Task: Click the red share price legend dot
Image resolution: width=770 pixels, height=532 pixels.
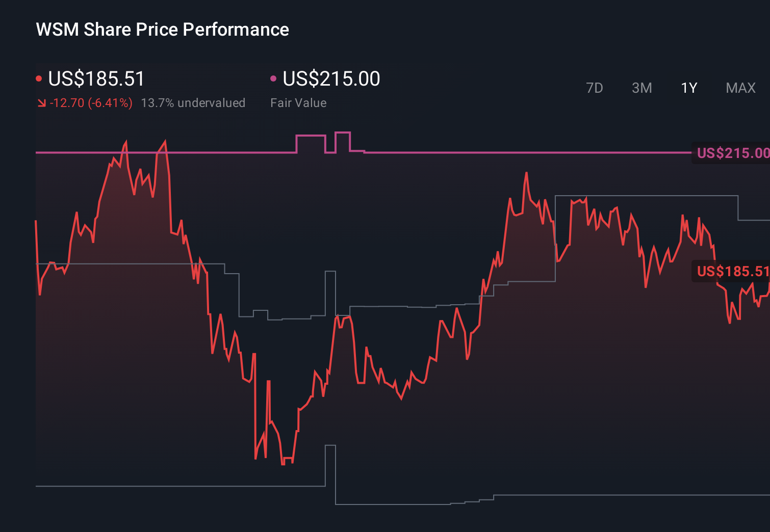Action: click(x=39, y=78)
